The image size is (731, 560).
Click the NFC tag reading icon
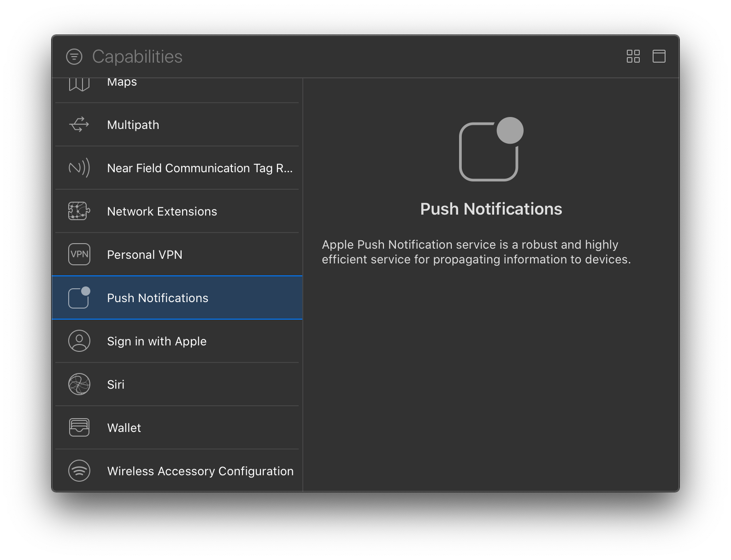pos(79,168)
